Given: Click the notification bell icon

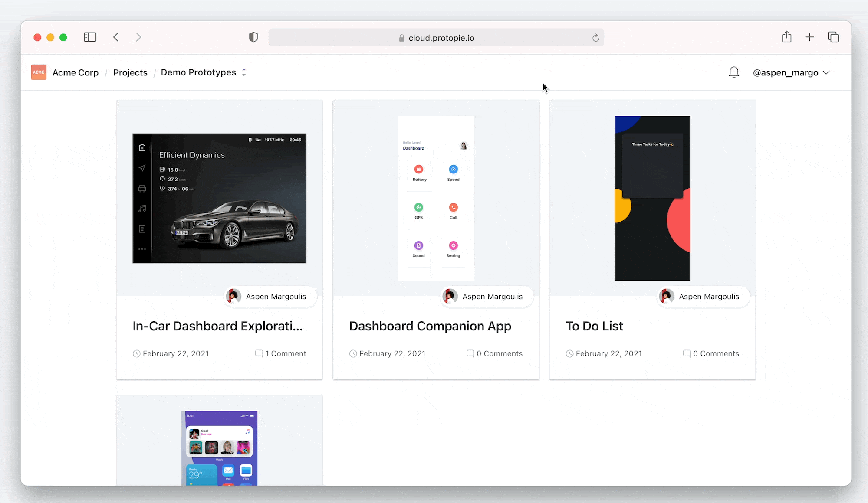Looking at the screenshot, I should (733, 72).
